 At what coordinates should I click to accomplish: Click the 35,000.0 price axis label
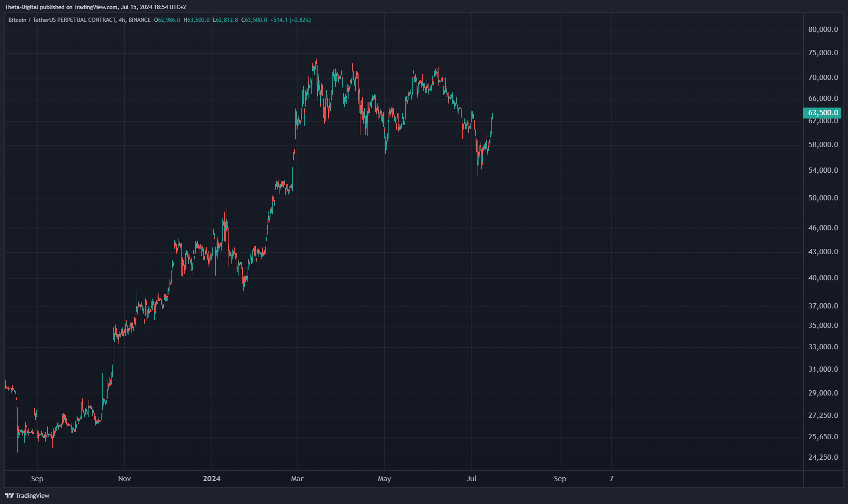[823, 326]
